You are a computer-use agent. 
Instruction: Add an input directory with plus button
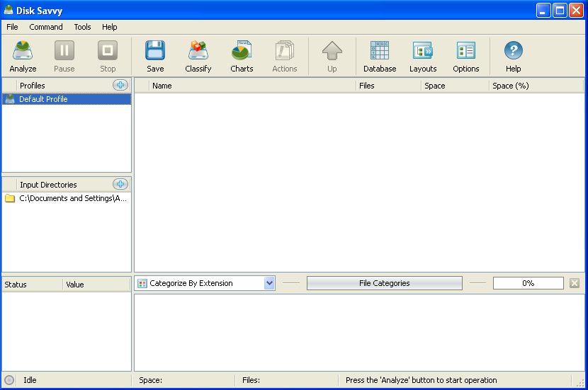pos(120,185)
